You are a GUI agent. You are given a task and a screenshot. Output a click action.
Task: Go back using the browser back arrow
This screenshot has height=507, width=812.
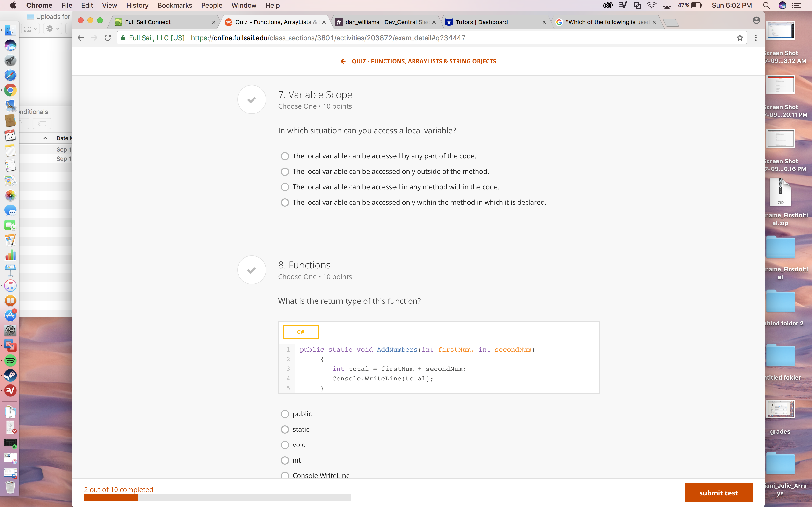(81, 38)
